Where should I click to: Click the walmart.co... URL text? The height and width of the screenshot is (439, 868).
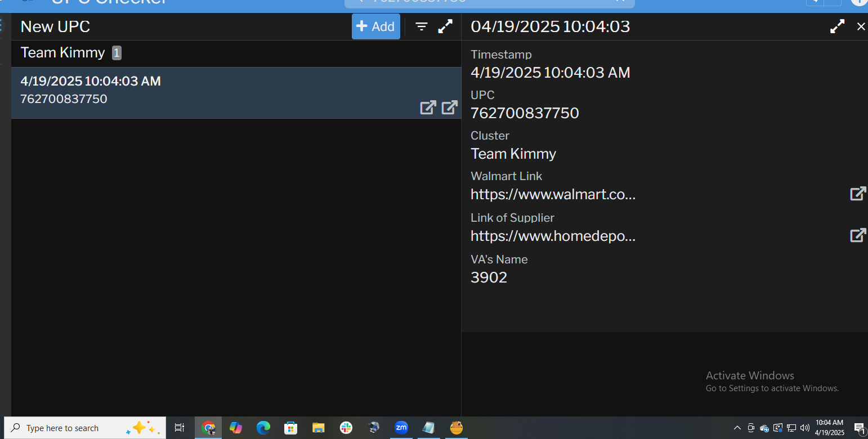[x=553, y=195]
